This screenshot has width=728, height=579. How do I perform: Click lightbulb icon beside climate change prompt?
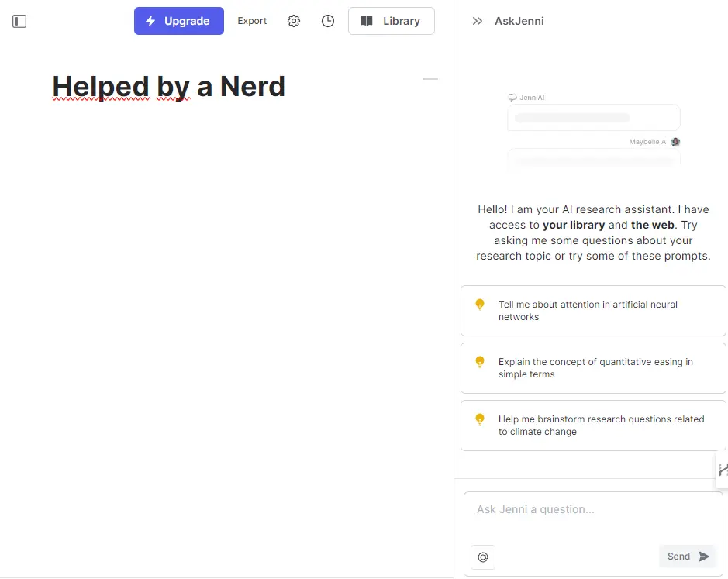(x=480, y=419)
